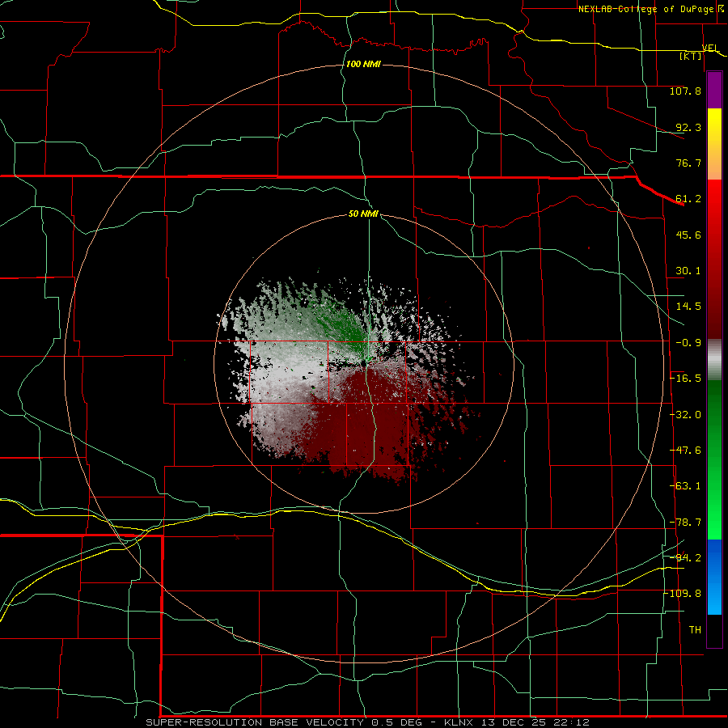Click the 0.5 DEG elevation text in the footer
The width and height of the screenshot is (728, 728).
[396, 722]
